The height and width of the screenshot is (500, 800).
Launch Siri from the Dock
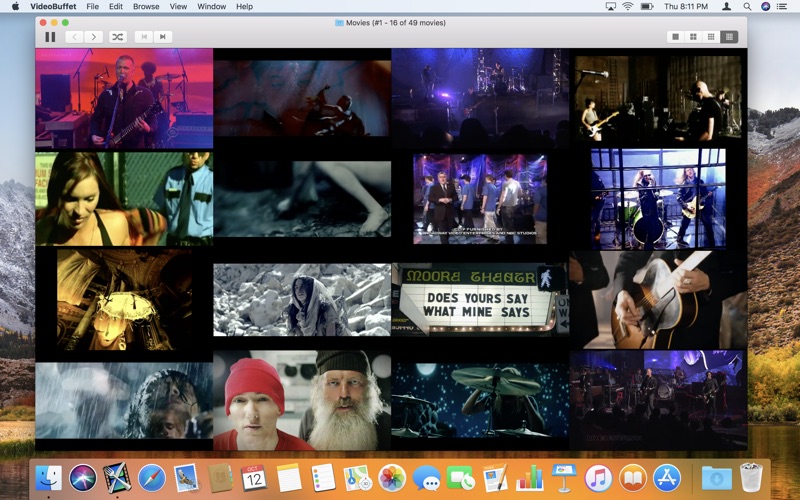click(x=83, y=478)
